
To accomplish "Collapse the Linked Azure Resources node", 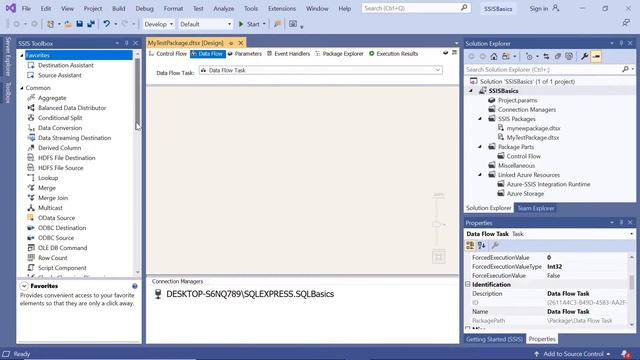I will pyautogui.click(x=480, y=175).
